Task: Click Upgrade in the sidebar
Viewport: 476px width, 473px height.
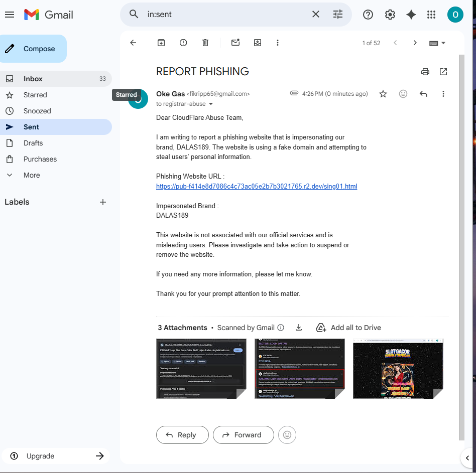Action: coord(56,456)
